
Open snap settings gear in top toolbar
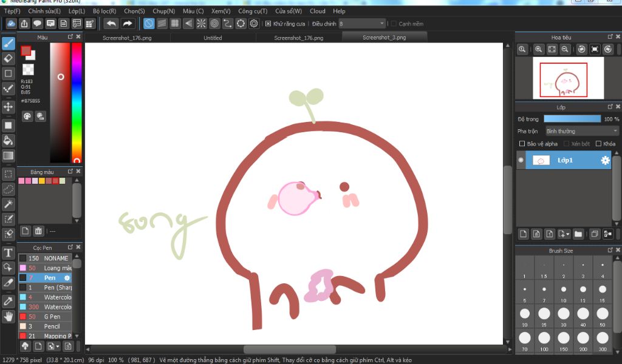coord(254,24)
